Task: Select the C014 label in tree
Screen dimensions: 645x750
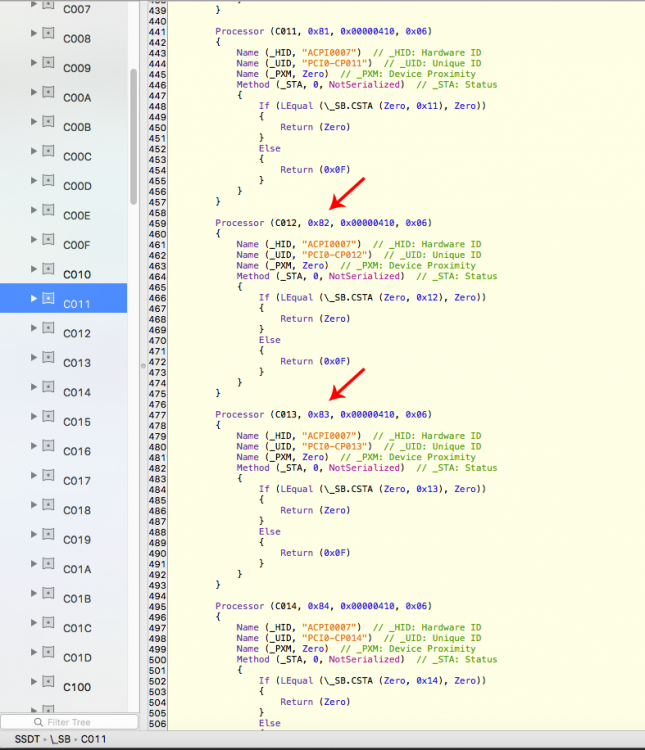Action: [77, 393]
